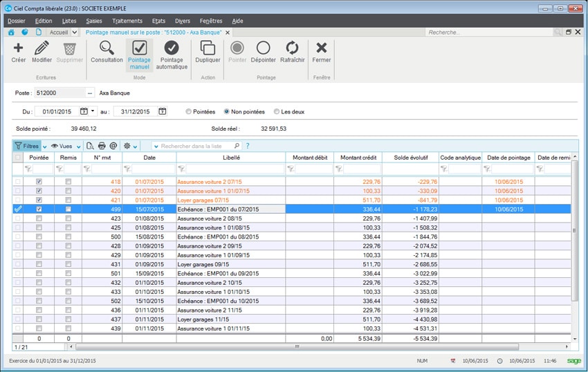Open the Traitements menu

127,21
